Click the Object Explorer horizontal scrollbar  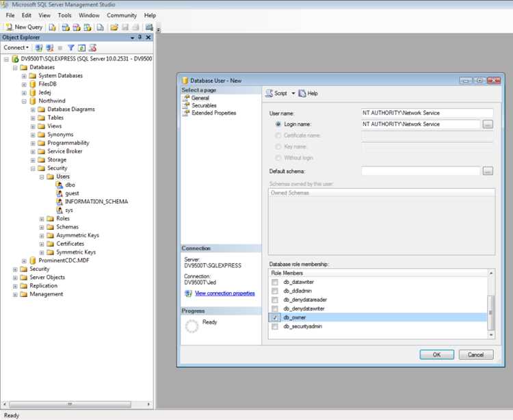77,404
